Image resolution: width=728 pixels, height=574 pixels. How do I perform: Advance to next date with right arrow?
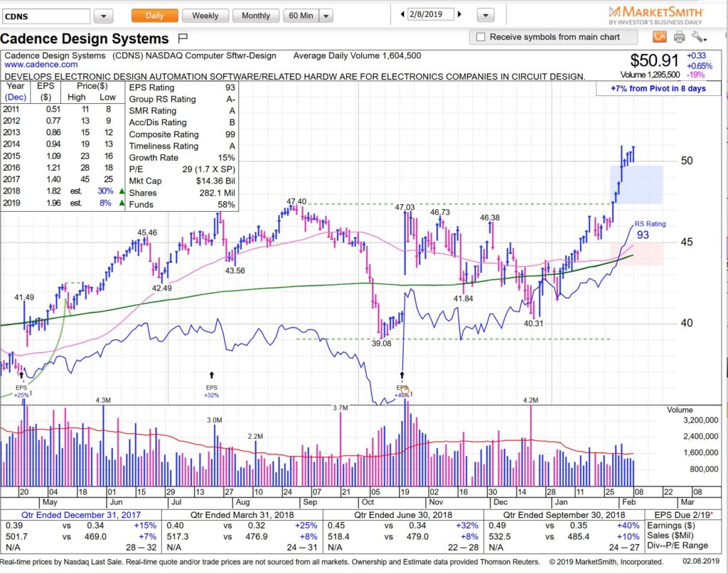[460, 14]
